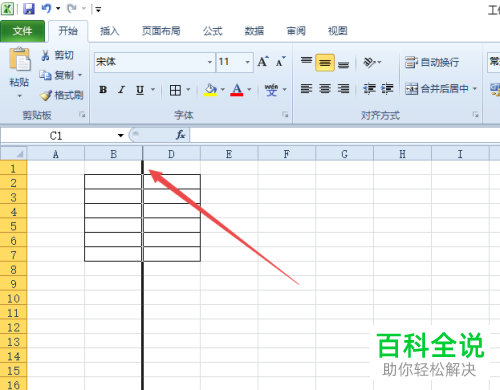This screenshot has height=390, width=500.
Task: Select row 8 header
Action: (13, 269)
